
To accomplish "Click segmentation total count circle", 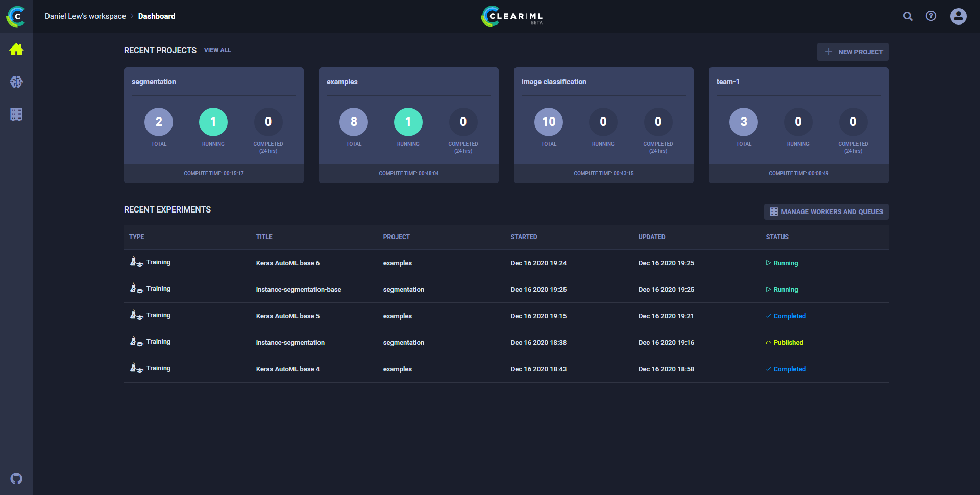I will tap(159, 122).
